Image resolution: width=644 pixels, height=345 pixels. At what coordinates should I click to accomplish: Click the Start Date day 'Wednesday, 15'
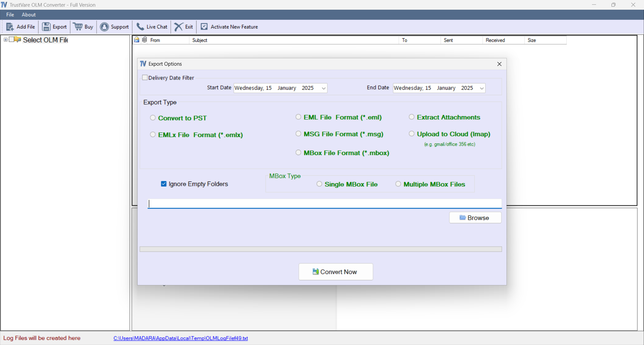coord(253,88)
